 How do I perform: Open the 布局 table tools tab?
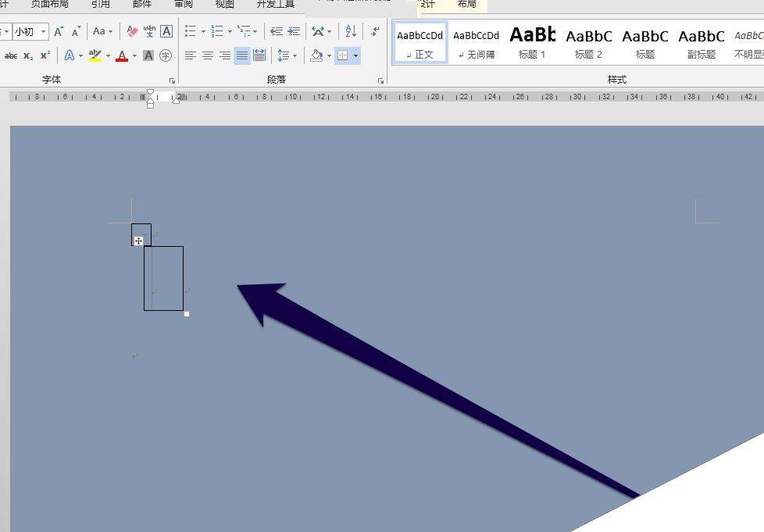pyautogui.click(x=466, y=5)
